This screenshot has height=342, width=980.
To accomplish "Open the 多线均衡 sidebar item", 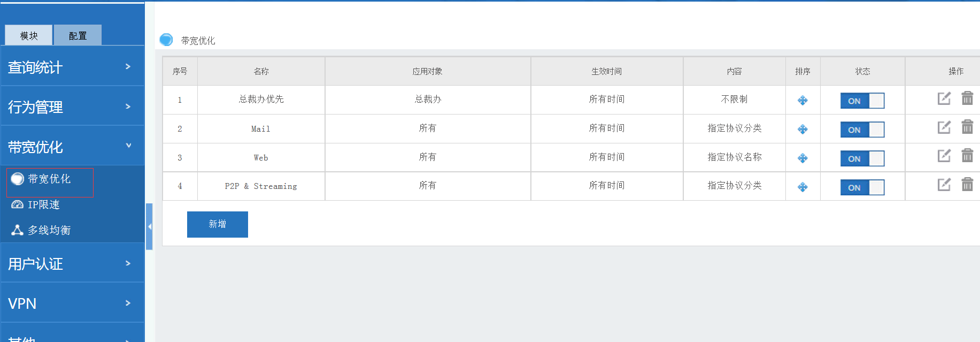I will coord(48,230).
